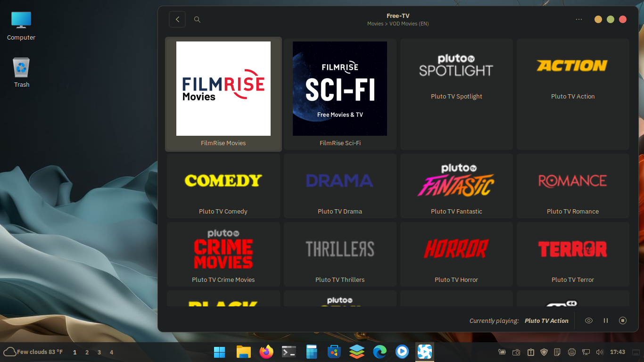
Task: Open the terminal from the taskbar
Action: coord(289,352)
